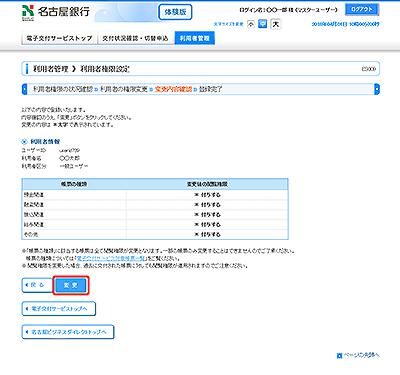
Task: Switch to 交付状況確認・切替申込 tab
Action: 135,38
